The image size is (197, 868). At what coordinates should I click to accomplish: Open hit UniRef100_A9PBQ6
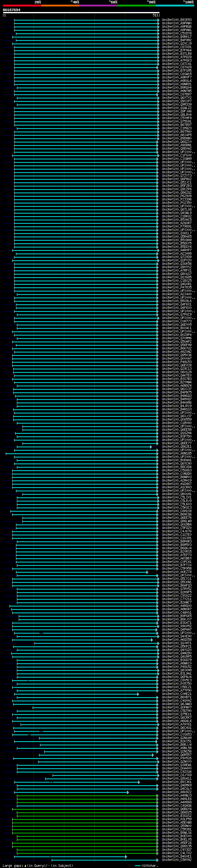176,26
